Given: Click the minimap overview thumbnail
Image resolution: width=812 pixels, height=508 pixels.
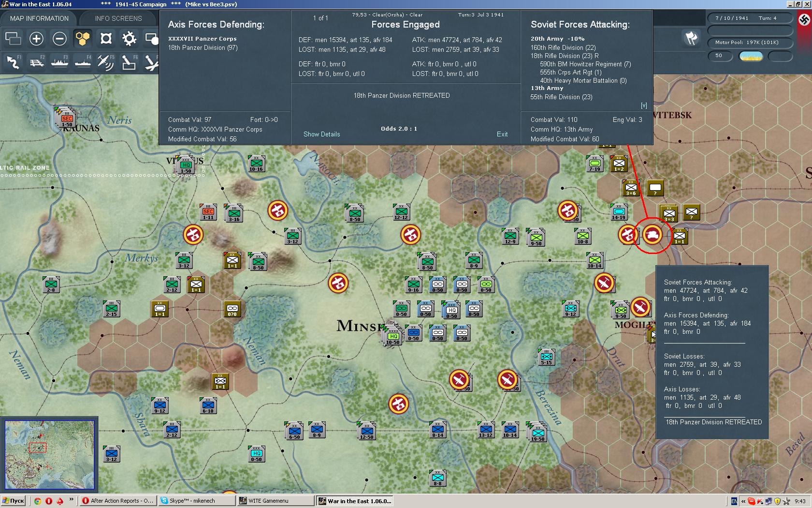Looking at the screenshot, I should [49, 455].
